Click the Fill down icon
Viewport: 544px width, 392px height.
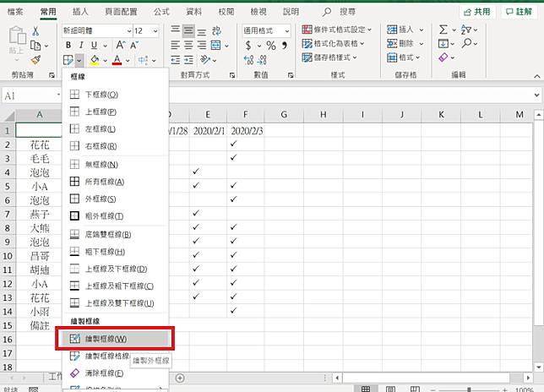pyautogui.click(x=443, y=44)
